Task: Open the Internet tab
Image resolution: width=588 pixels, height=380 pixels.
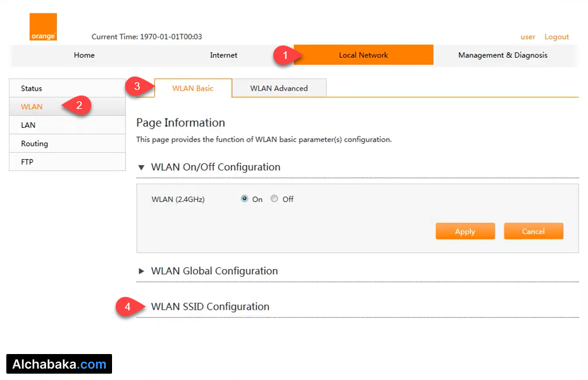Action: click(223, 55)
